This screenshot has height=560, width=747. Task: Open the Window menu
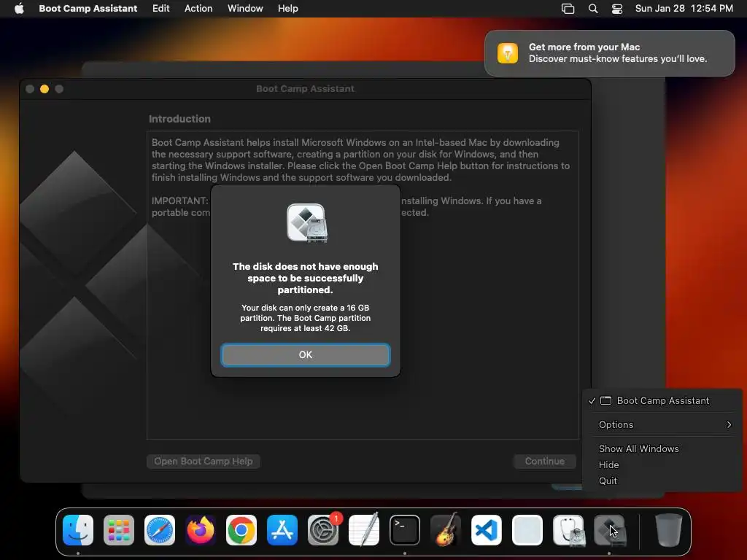[245, 8]
